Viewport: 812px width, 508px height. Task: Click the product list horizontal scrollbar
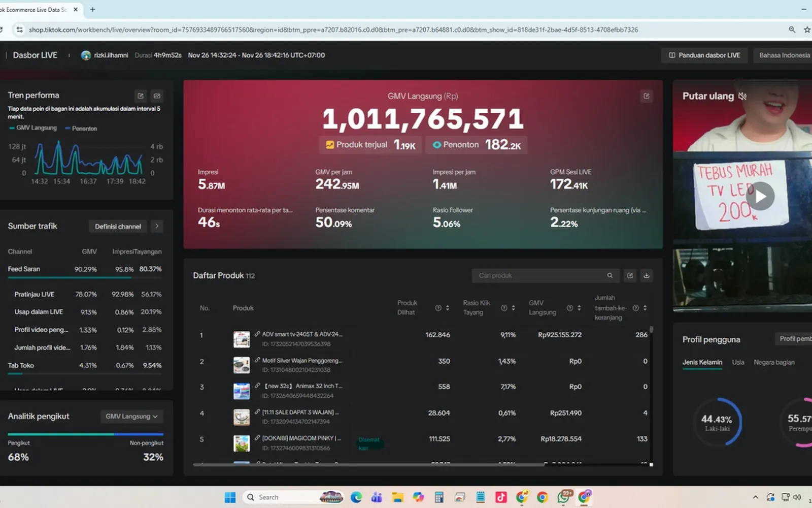(x=368, y=464)
